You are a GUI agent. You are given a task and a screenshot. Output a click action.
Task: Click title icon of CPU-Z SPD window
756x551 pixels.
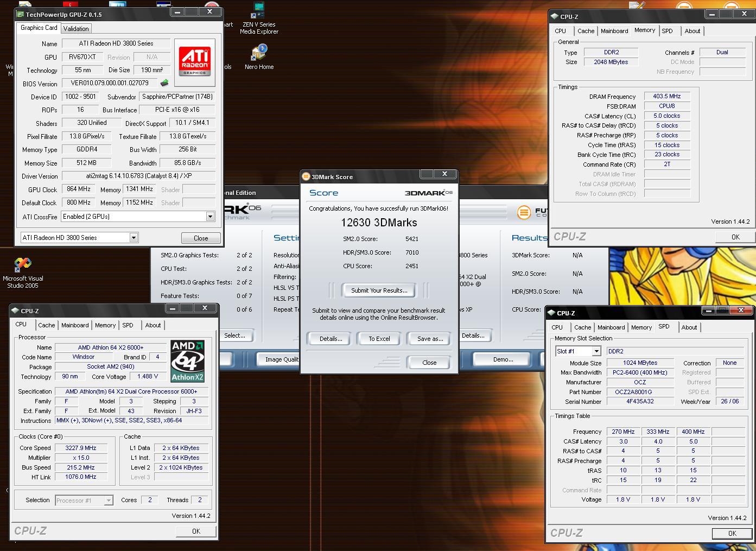coord(551,313)
